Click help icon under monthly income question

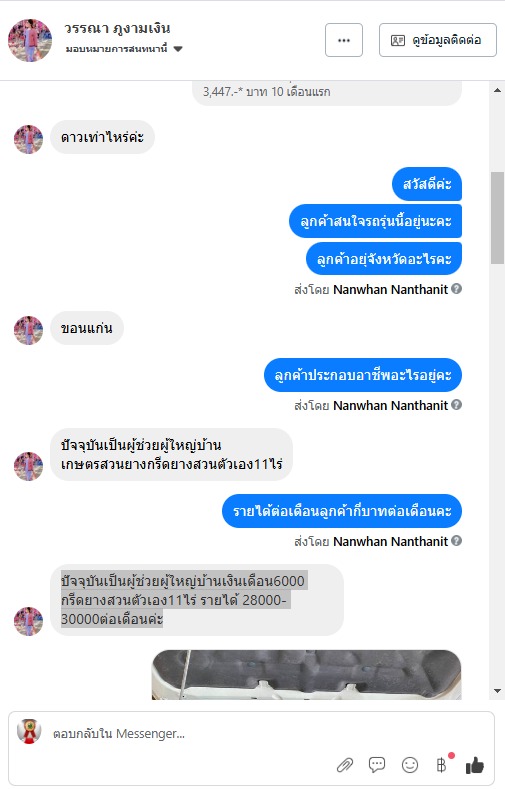coord(456,540)
